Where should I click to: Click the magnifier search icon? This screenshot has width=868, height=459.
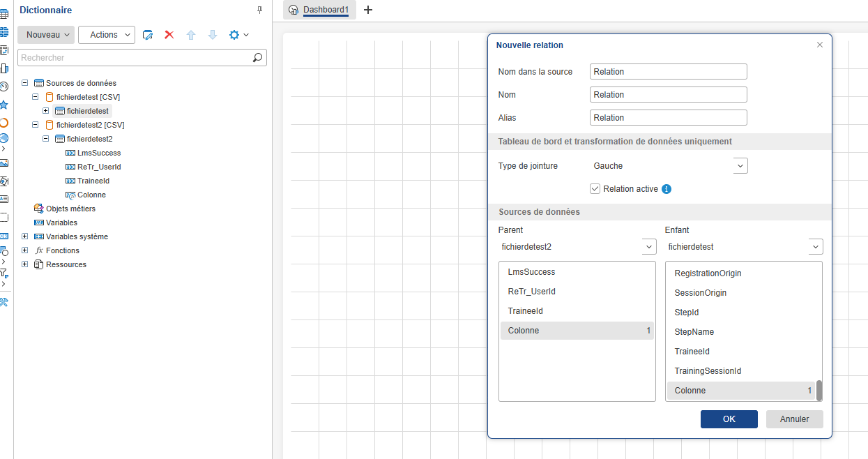(258, 58)
